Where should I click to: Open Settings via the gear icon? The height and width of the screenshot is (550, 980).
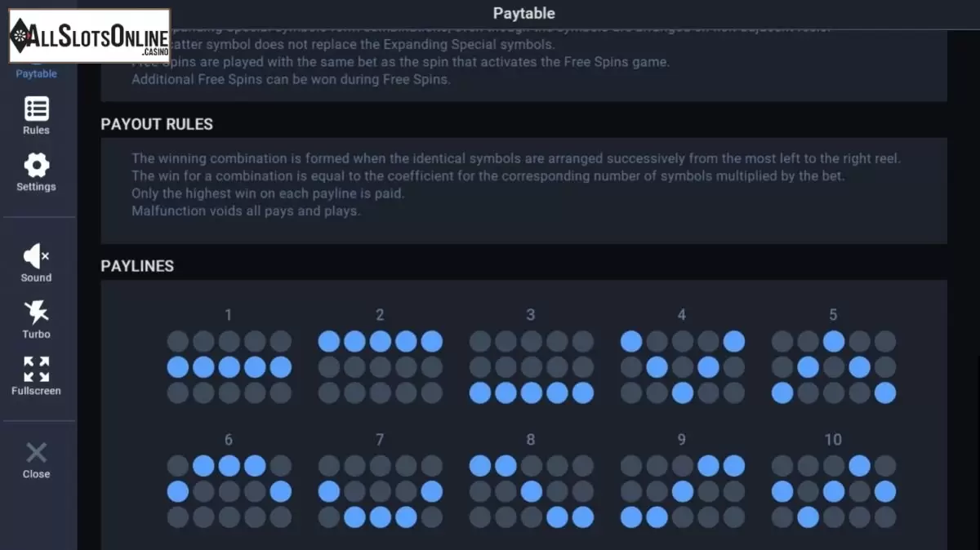(x=36, y=166)
